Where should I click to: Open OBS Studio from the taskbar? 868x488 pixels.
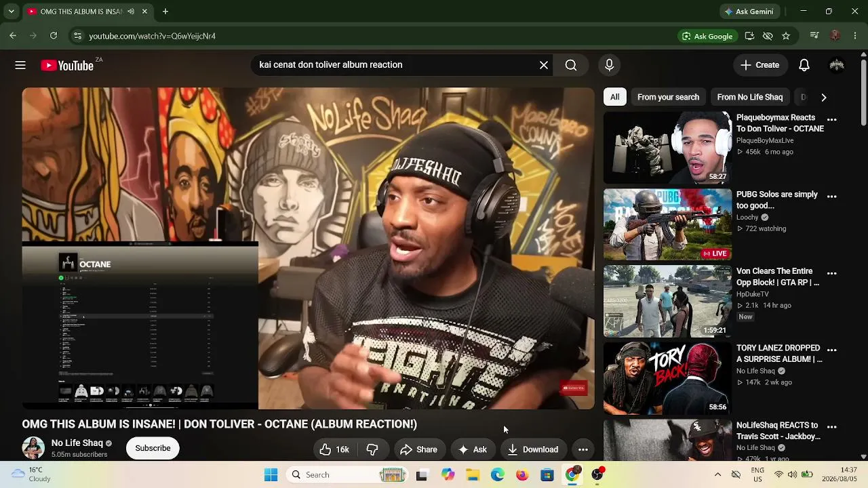coord(597,474)
